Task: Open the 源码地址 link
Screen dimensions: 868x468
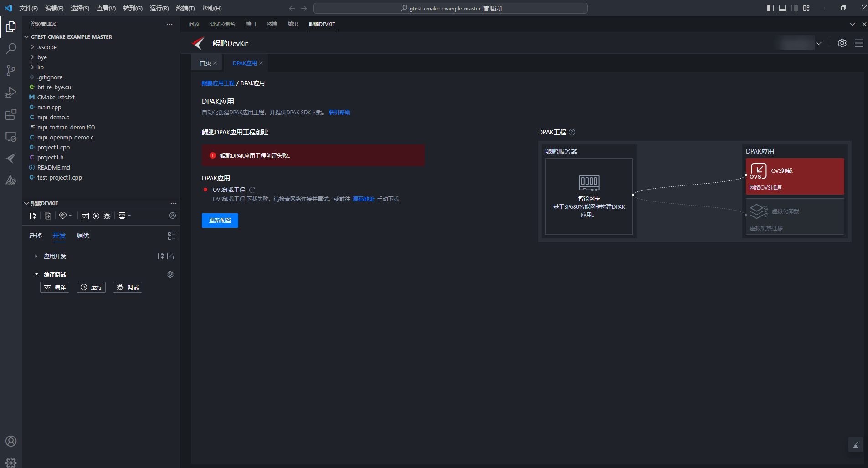Action: [x=363, y=199]
